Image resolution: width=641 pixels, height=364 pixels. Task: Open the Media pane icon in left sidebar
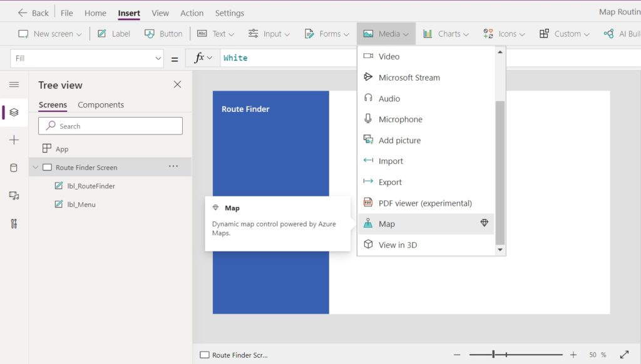pos(14,196)
